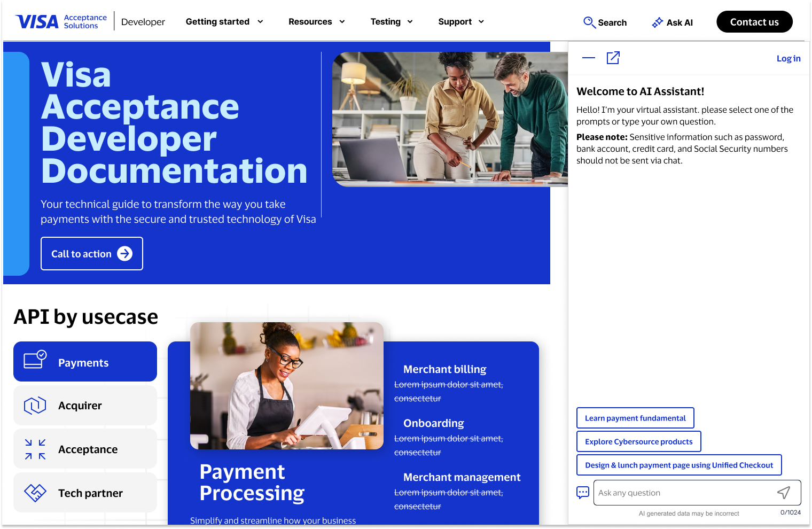Click the Search label in header
The width and height of the screenshot is (812, 529).
pos(612,22)
